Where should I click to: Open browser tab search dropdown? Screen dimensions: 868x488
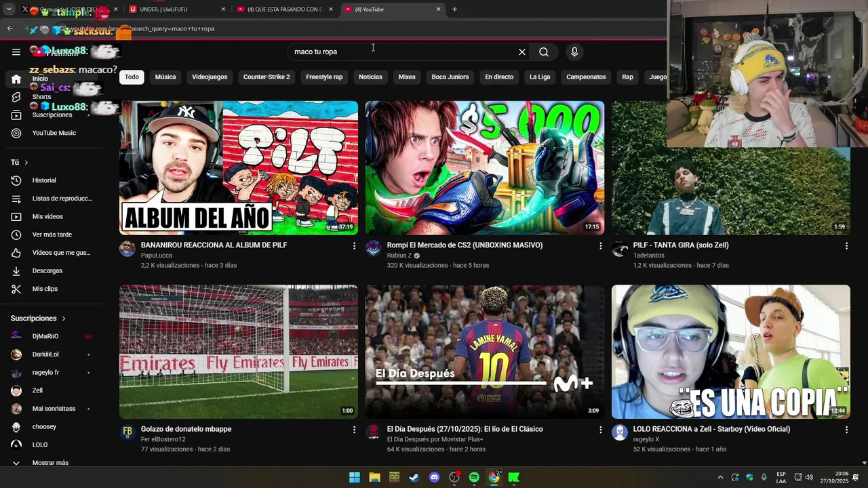[9, 9]
